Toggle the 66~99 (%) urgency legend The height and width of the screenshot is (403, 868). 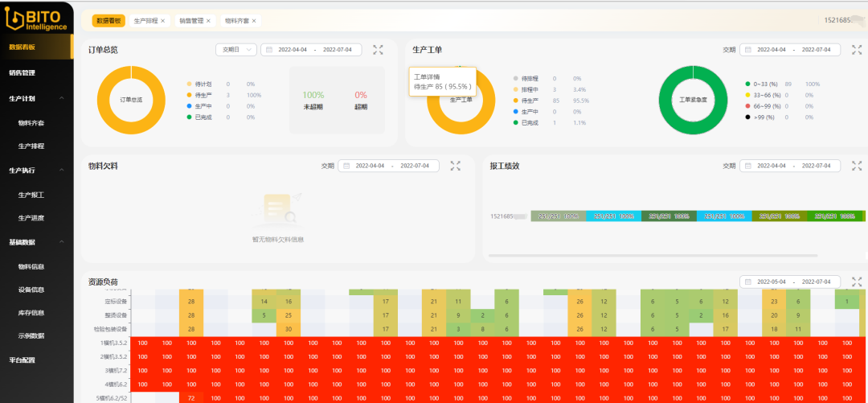click(763, 106)
